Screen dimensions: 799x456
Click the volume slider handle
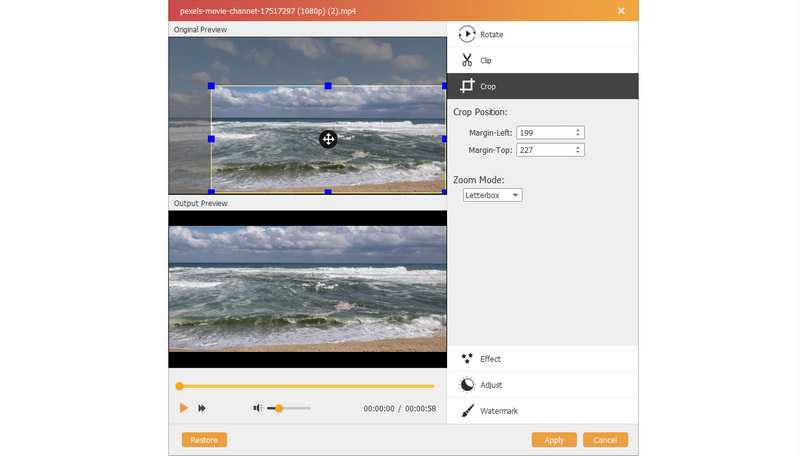[279, 408]
